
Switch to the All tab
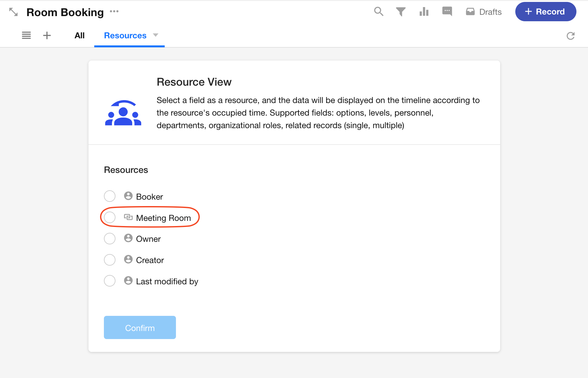pyautogui.click(x=79, y=35)
